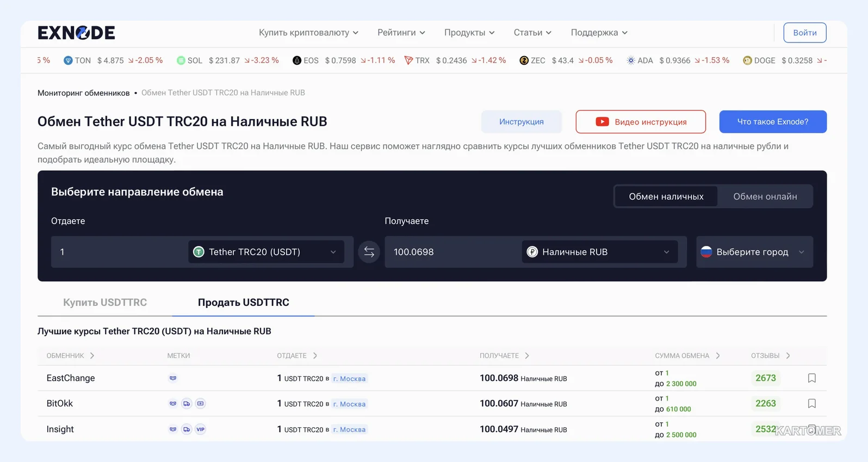Click the 2673 reviews badge for EastChange

pos(766,378)
